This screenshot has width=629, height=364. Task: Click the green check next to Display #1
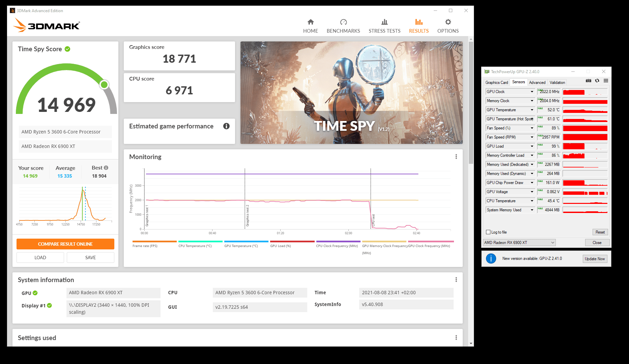(49, 305)
